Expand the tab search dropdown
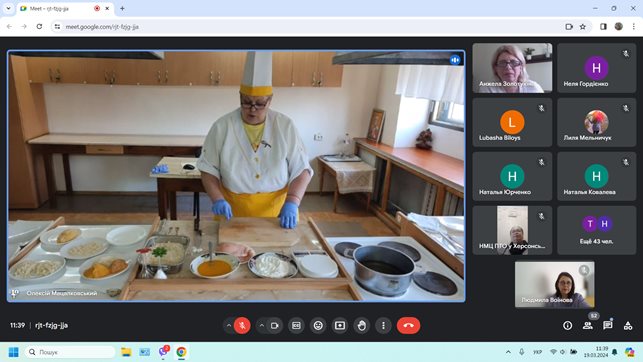 click(x=8, y=8)
